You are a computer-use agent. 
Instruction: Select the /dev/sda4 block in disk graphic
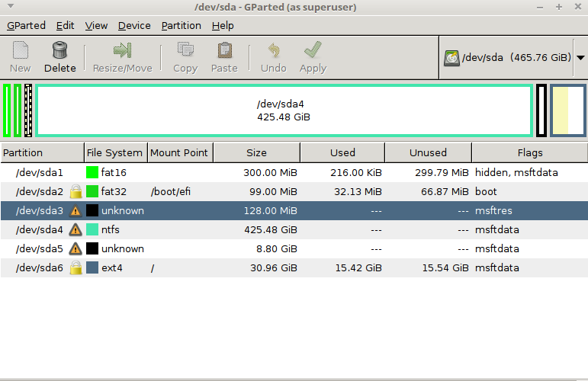pyautogui.click(x=284, y=110)
